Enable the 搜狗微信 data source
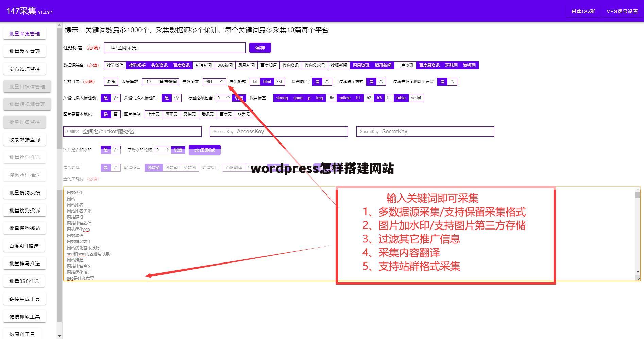Screen dimensions: 644x339 [114, 65]
